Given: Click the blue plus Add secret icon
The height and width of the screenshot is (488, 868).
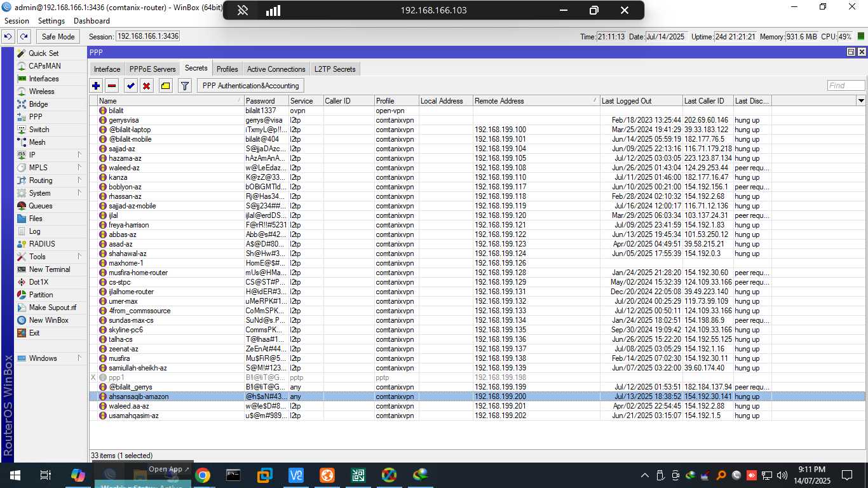Looking at the screenshot, I should (x=96, y=86).
